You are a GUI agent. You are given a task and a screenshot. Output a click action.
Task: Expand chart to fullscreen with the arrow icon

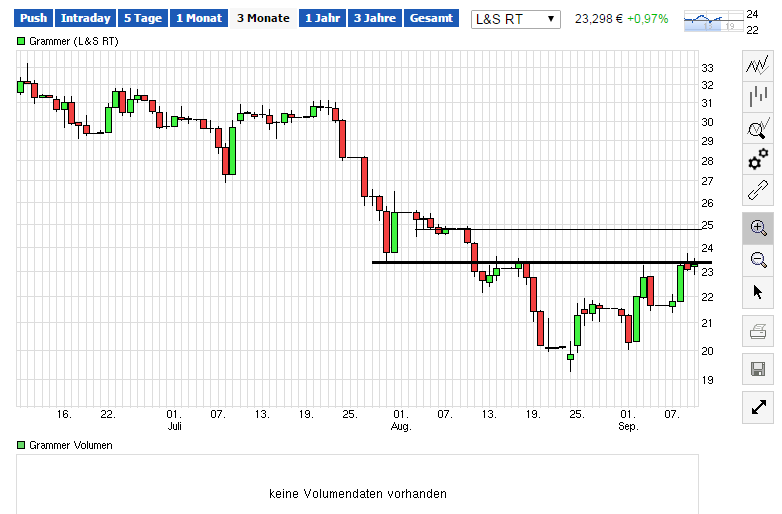coord(758,408)
